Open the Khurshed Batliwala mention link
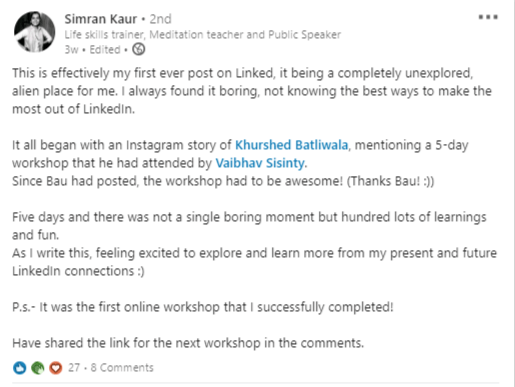This screenshot has height=387, width=515. click(291, 145)
